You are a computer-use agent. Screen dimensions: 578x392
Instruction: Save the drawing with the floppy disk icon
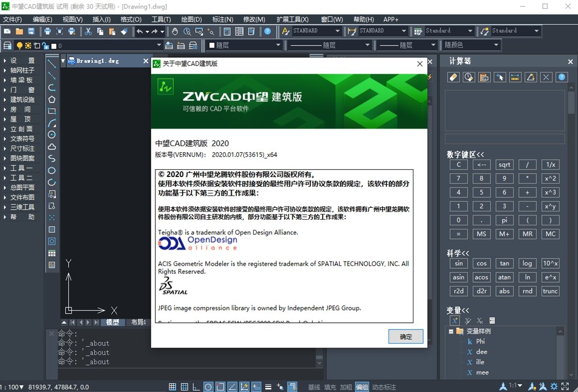click(x=31, y=31)
